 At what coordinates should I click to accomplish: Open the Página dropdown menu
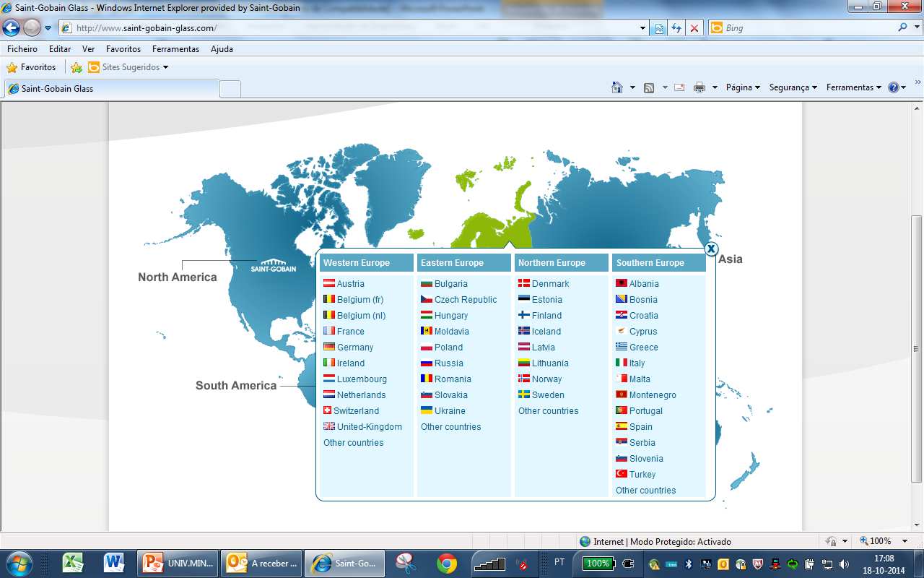tap(743, 87)
